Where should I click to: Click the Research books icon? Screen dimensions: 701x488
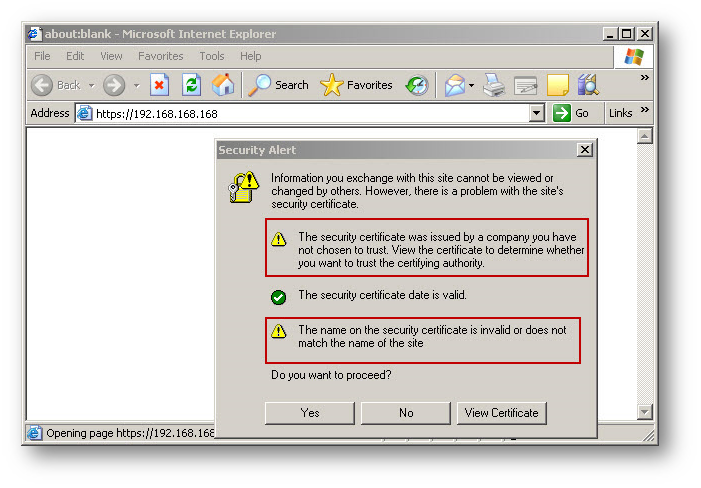(x=588, y=85)
